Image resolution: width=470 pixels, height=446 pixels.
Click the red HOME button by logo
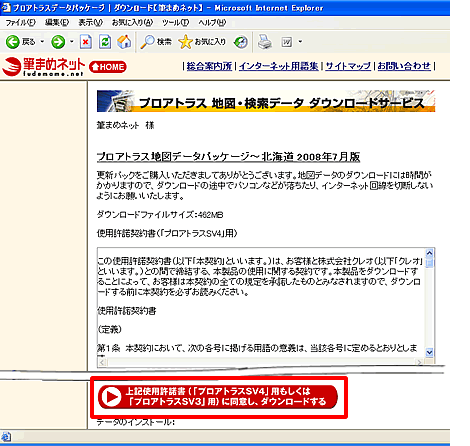[108, 67]
